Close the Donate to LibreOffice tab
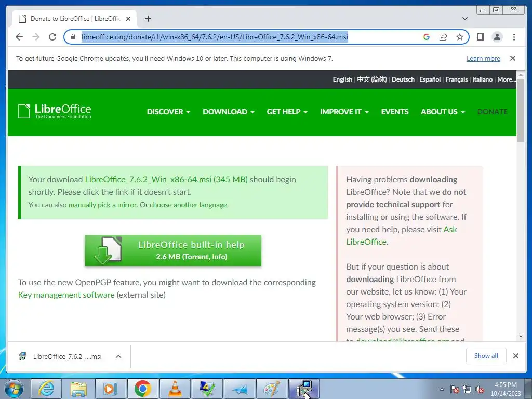Viewport: 532px width, 399px height. coord(128,19)
